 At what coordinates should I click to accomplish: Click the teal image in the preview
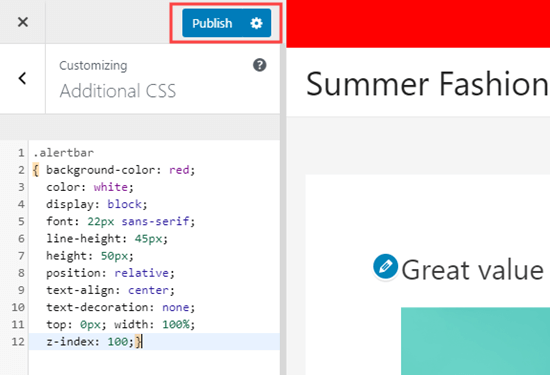coord(475,341)
